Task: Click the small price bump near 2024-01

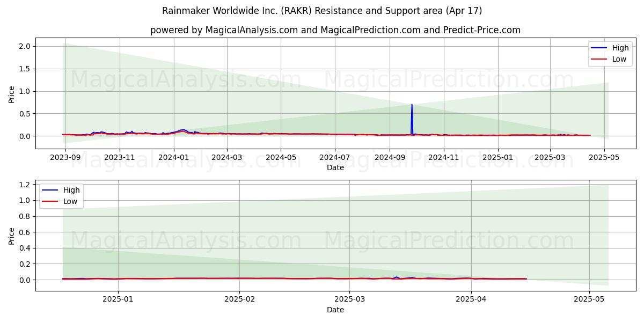Action: tap(182, 130)
